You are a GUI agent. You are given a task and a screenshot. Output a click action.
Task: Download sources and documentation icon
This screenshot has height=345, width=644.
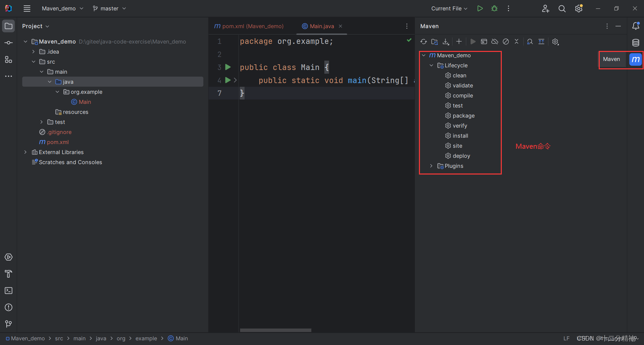[446, 42]
